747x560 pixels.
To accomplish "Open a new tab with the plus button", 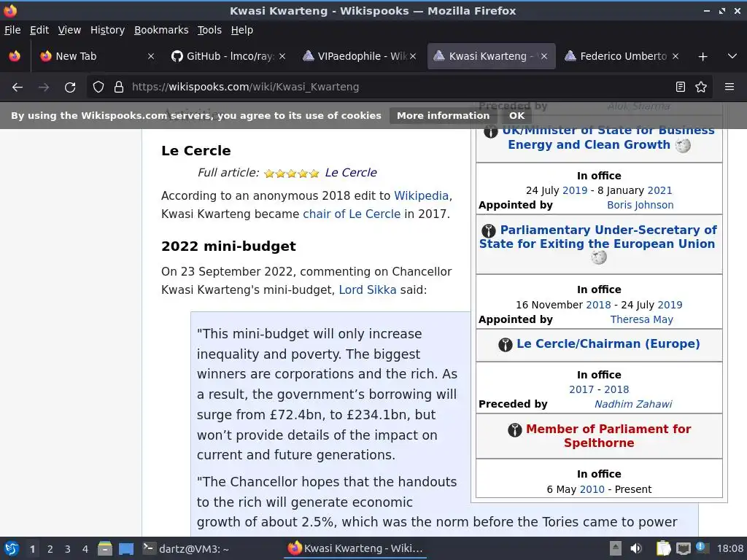I will point(703,57).
